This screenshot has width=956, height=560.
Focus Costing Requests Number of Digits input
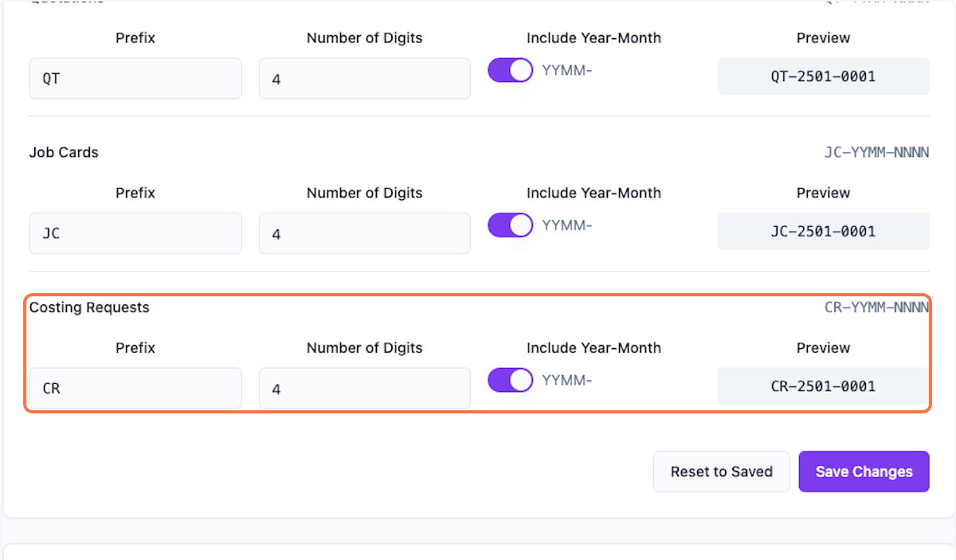[364, 388]
